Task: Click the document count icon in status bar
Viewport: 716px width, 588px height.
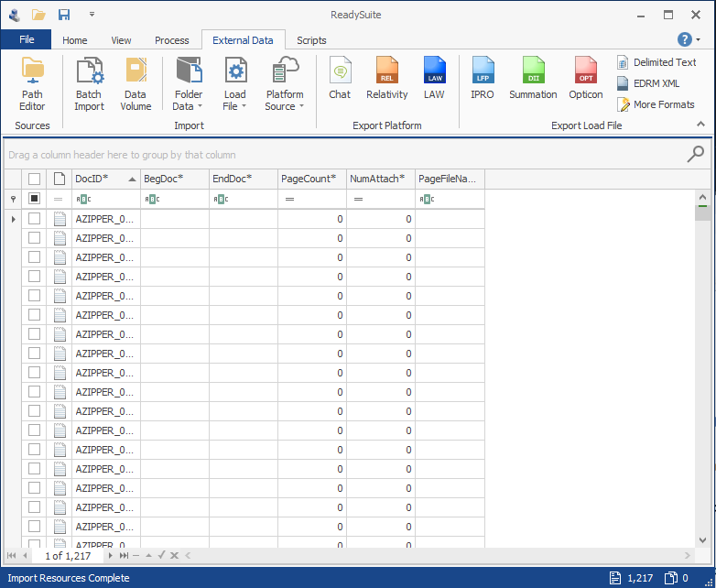Action: pos(615,578)
